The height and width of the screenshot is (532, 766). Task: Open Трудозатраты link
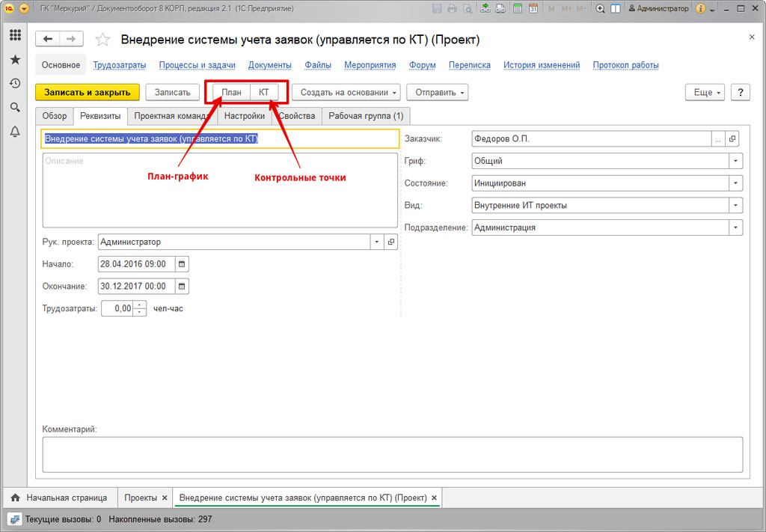120,65
